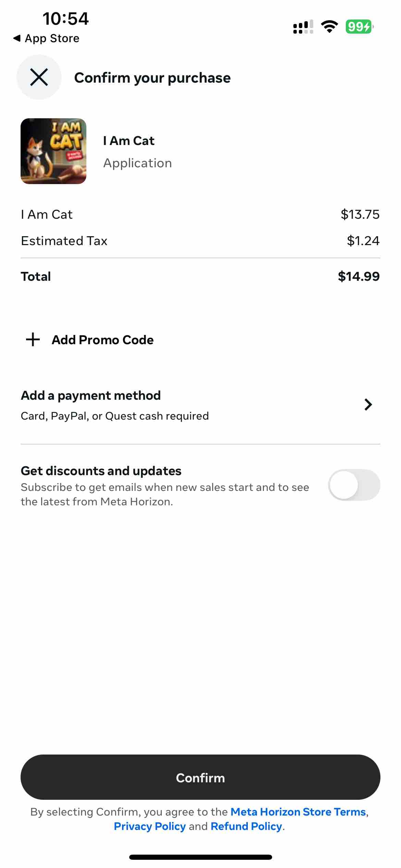Tap the battery indicator in status bar

pyautogui.click(x=359, y=26)
